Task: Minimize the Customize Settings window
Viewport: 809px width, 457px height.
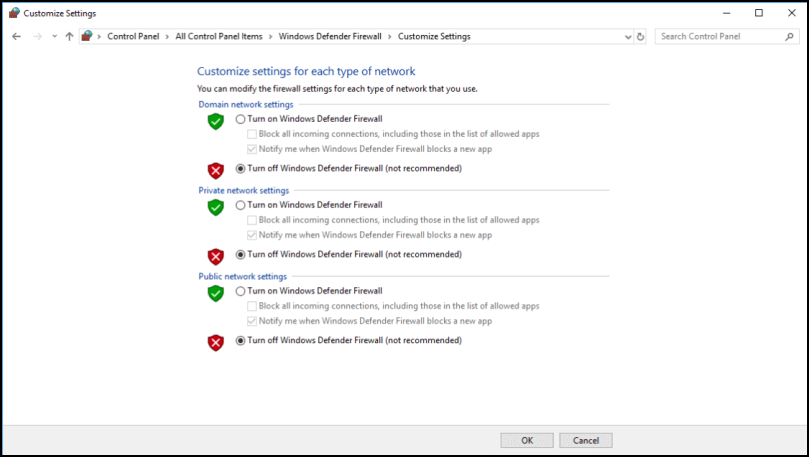Action: tap(726, 13)
